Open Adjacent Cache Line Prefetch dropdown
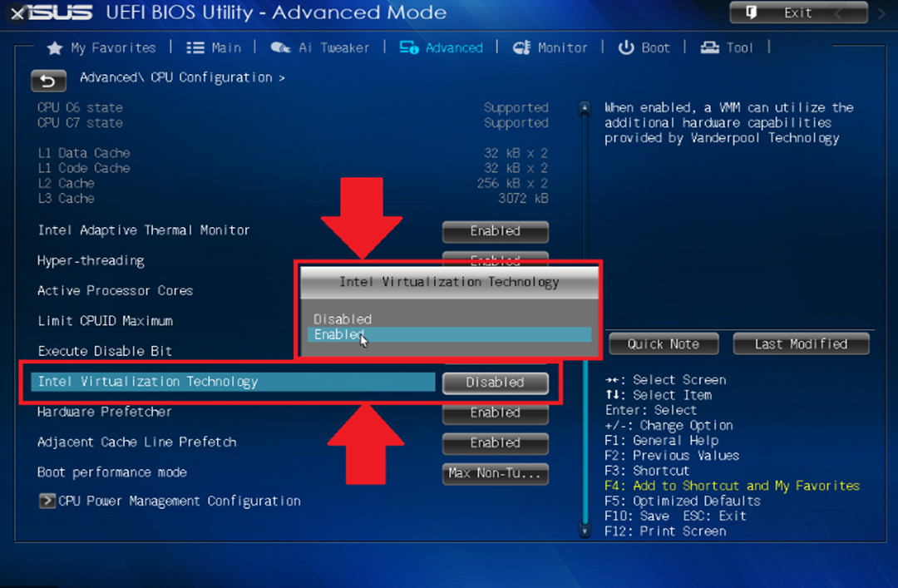Viewport: 898px width, 588px height. click(x=496, y=443)
